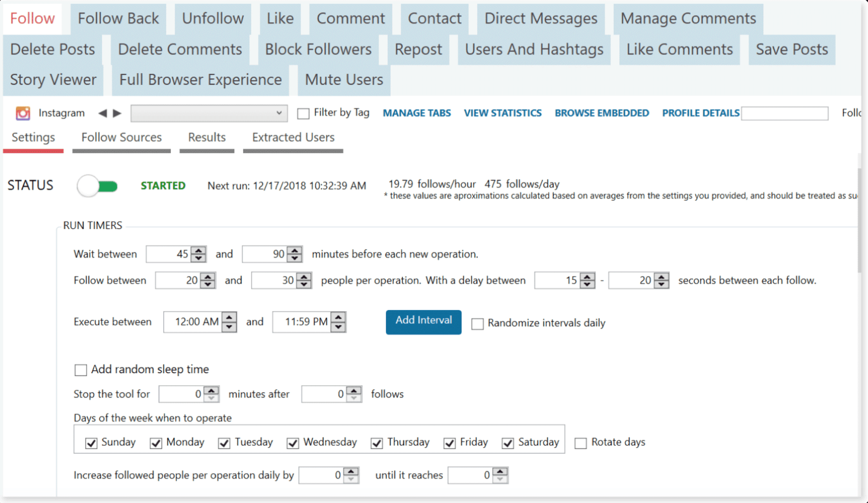Enable Randomize intervals daily checkbox
The height and width of the screenshot is (503, 868).
point(478,323)
